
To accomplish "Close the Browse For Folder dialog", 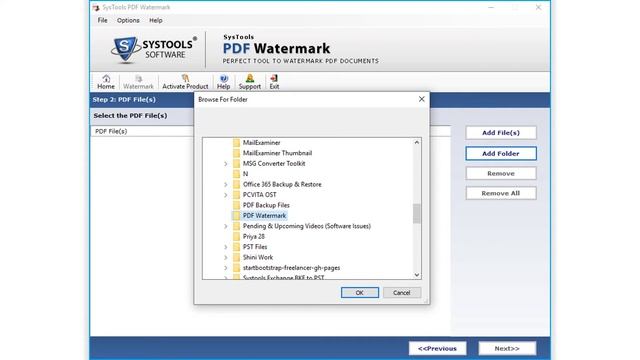I will pyautogui.click(x=422, y=99).
